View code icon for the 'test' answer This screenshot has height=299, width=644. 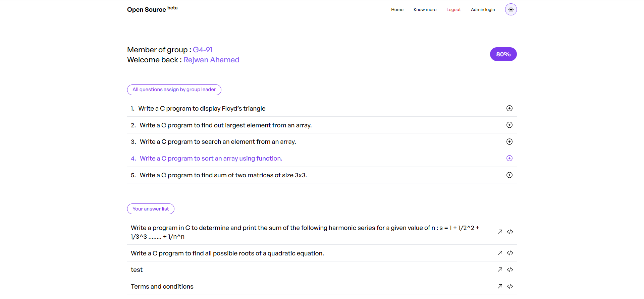tap(510, 270)
